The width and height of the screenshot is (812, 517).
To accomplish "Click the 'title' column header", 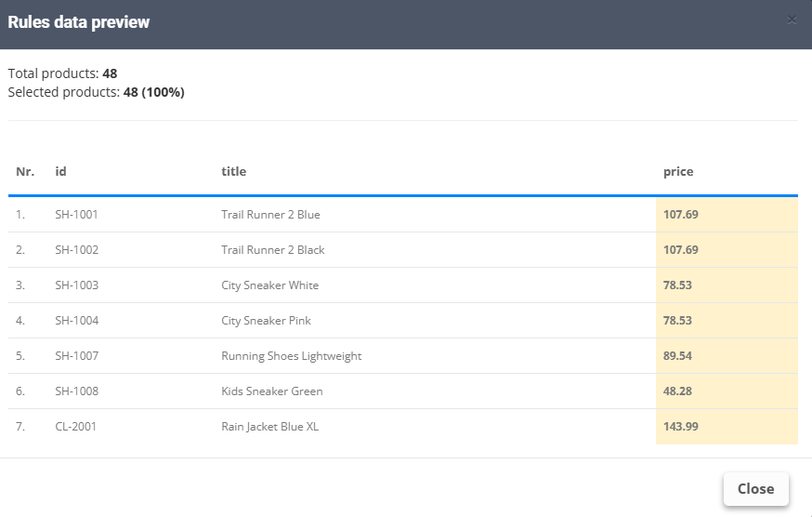I will point(233,172).
